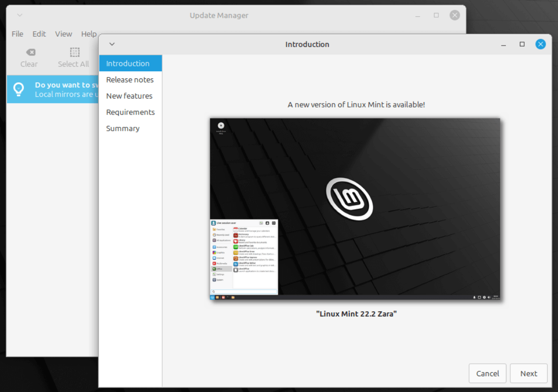This screenshot has width=558, height=392.
Task: Cancel the upgrade wizard
Action: pyautogui.click(x=487, y=373)
